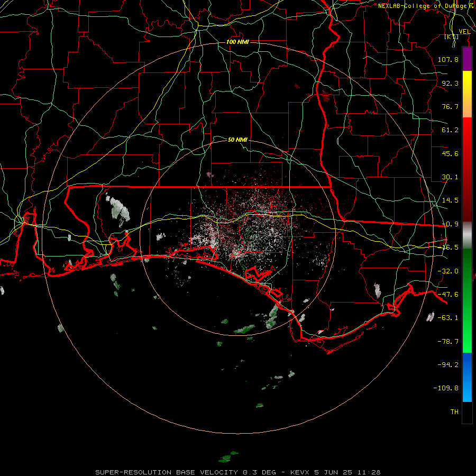The image size is (476, 476).
Task: Select the 76.7 velocity scale value
Action: click(x=450, y=106)
